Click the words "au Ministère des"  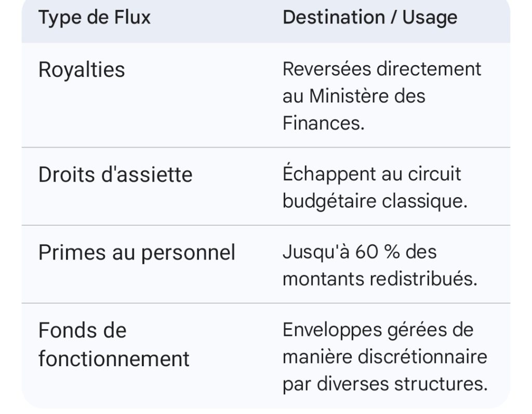pyautogui.click(x=354, y=96)
